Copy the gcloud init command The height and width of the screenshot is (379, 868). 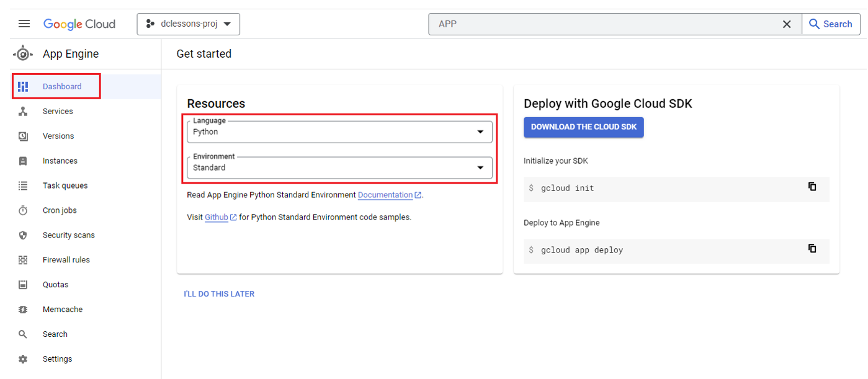(812, 187)
